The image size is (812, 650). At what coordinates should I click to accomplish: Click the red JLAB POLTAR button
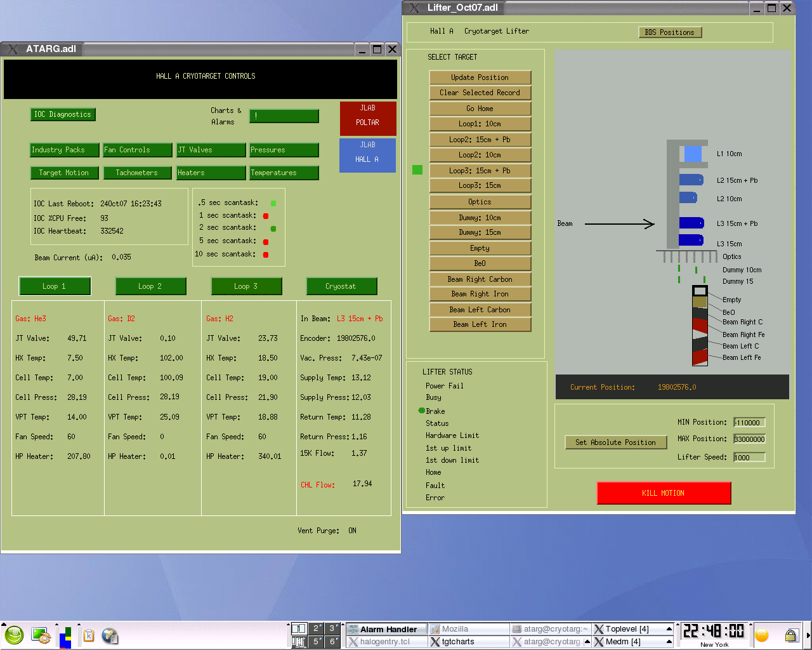(368, 119)
